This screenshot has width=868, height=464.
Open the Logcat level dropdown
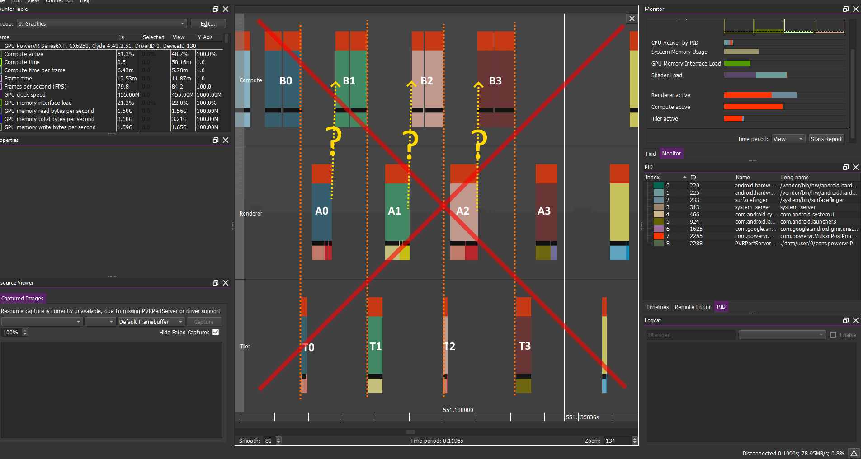pyautogui.click(x=782, y=335)
